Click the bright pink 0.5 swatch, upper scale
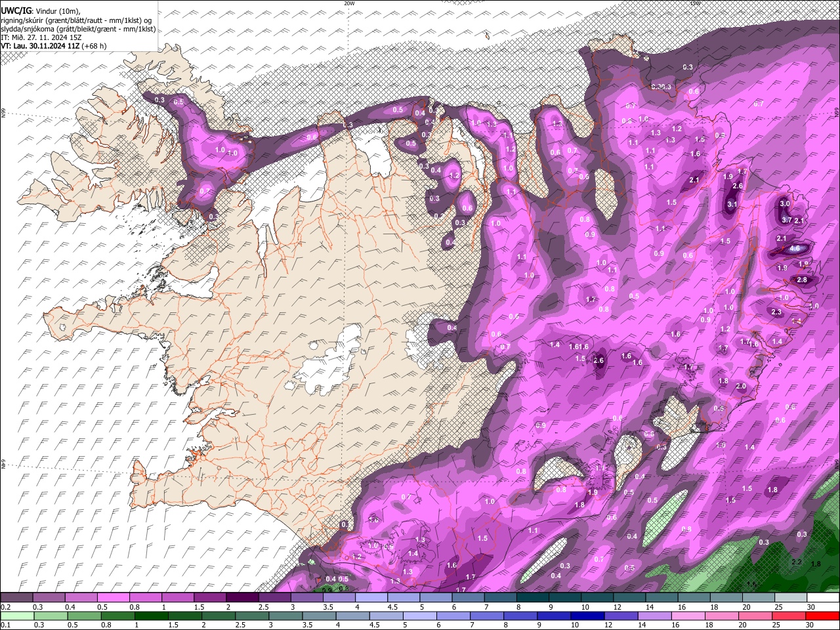This screenshot has height=630, width=840. (113, 597)
